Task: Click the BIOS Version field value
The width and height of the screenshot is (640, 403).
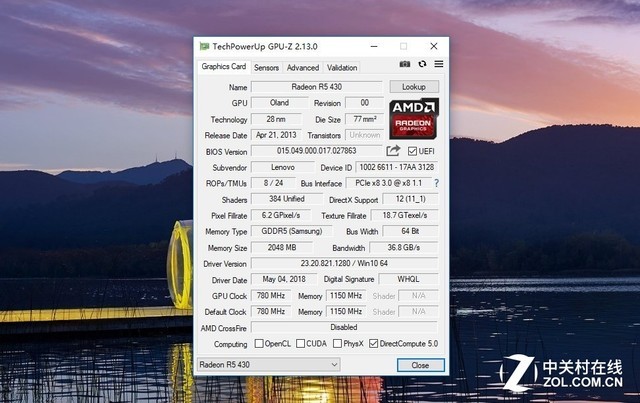Action: [317, 151]
